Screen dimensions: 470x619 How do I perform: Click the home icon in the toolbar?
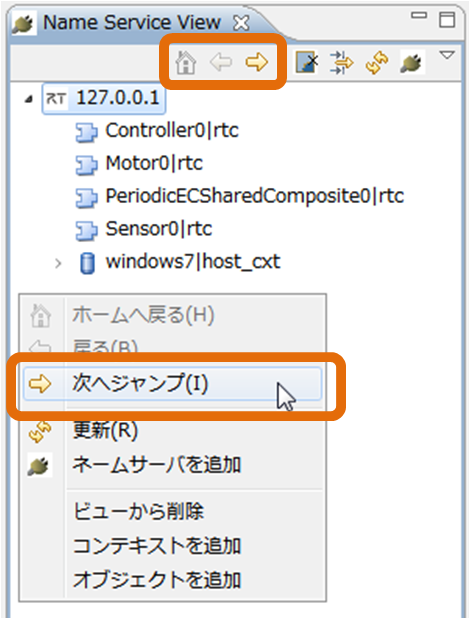click(186, 62)
